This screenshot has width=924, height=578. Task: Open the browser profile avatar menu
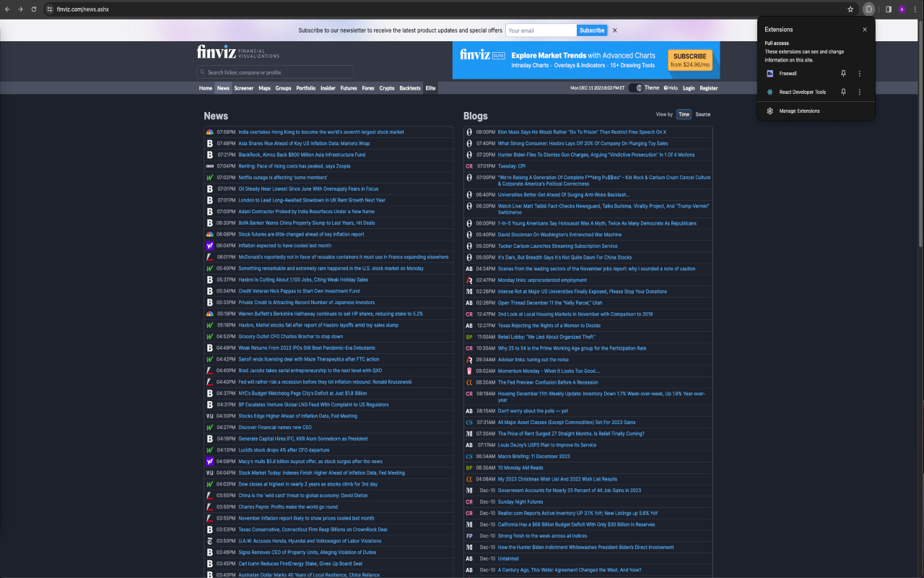pyautogui.click(x=902, y=9)
